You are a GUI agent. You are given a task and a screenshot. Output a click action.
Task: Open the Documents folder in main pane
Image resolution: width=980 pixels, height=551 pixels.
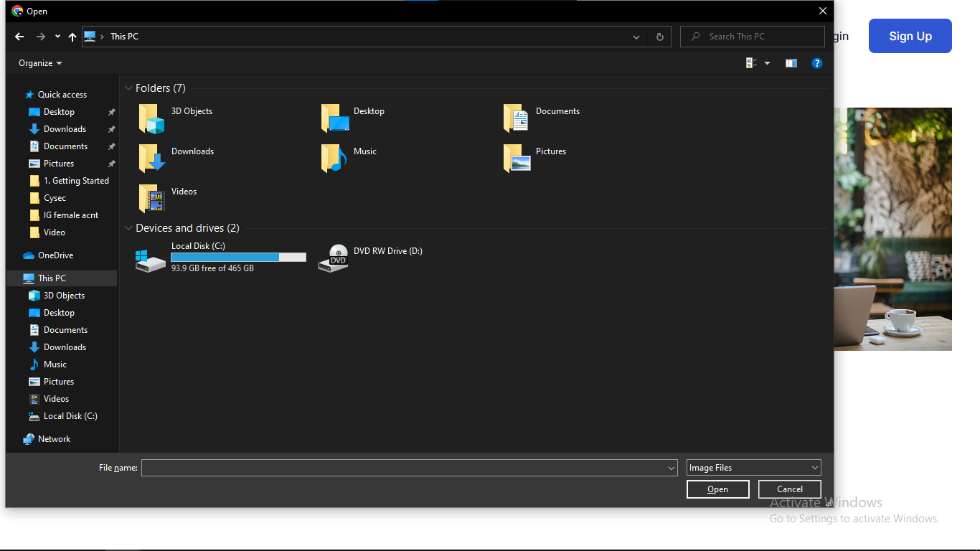coord(542,118)
